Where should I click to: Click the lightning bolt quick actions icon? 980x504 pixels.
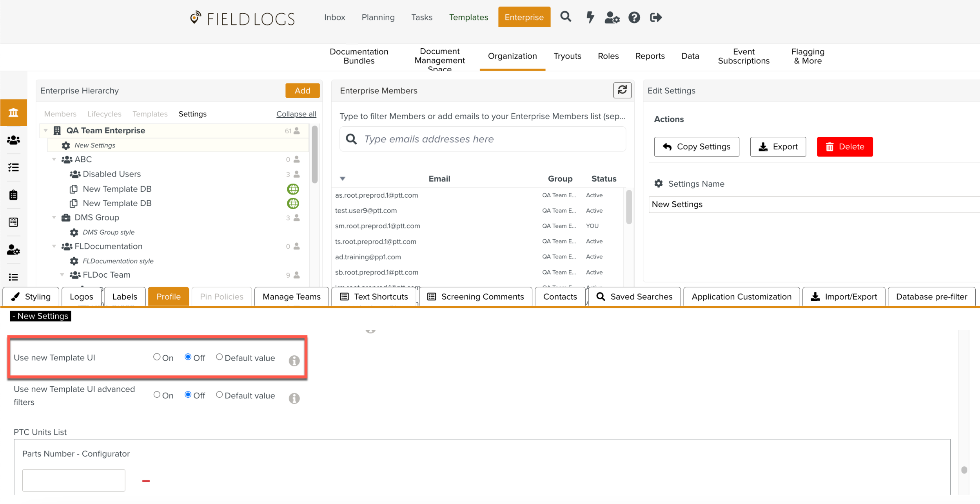click(590, 17)
